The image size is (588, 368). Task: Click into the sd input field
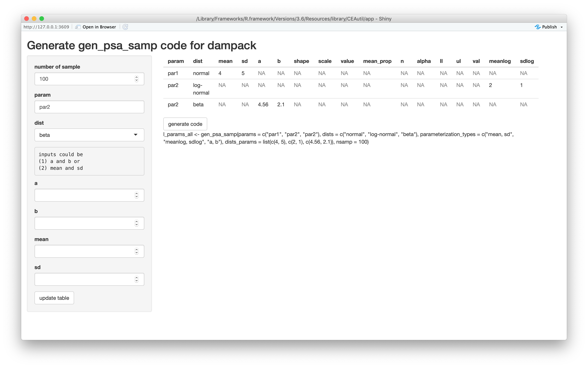click(x=84, y=279)
